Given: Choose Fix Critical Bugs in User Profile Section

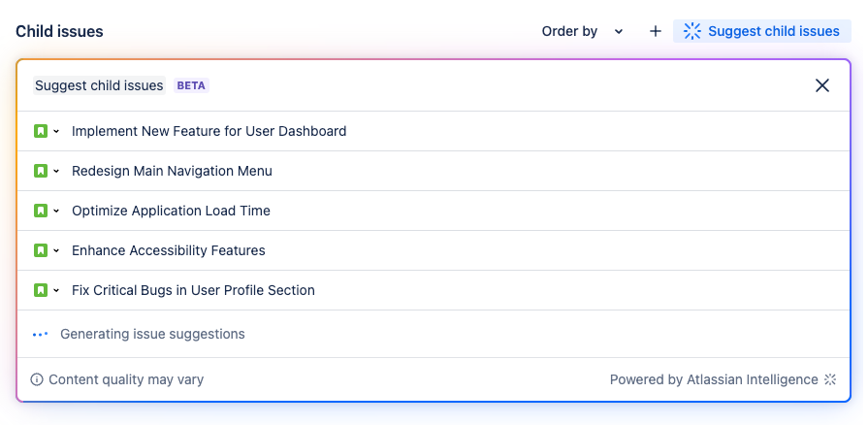Looking at the screenshot, I should pos(193,290).
